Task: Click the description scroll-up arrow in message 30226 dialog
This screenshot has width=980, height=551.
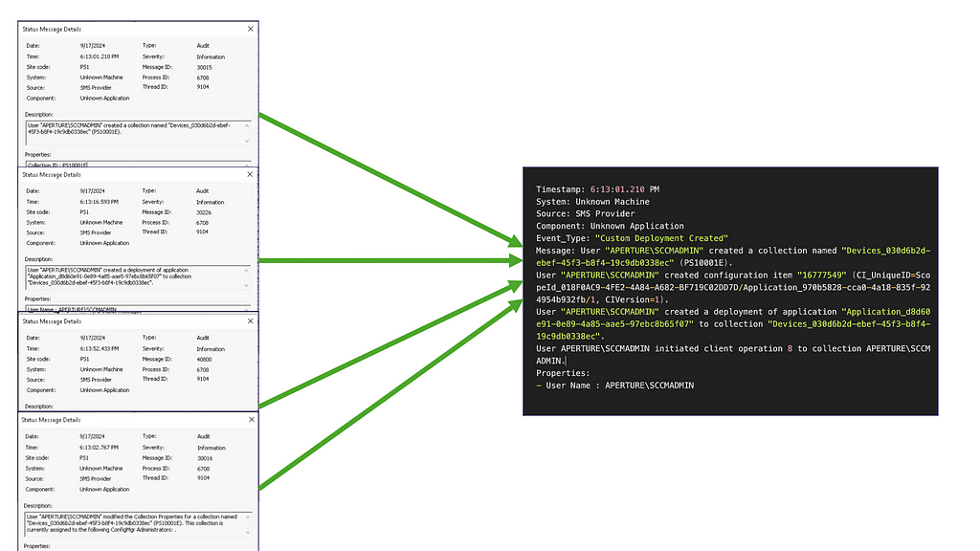Action: click(x=246, y=271)
